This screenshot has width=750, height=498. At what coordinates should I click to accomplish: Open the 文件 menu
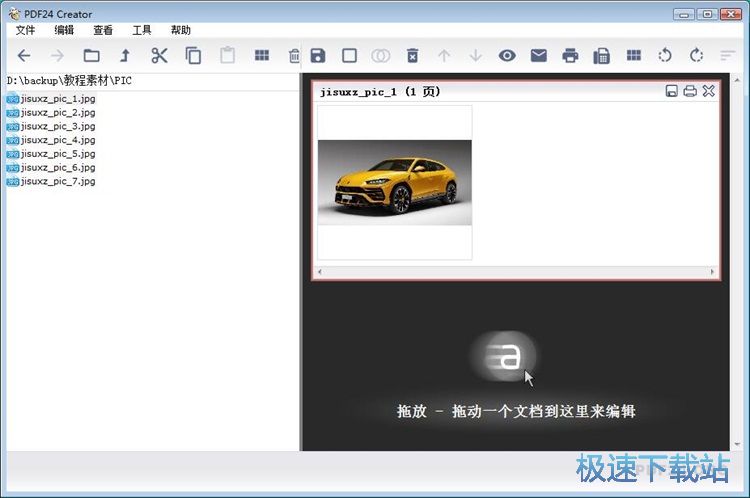[x=25, y=31]
